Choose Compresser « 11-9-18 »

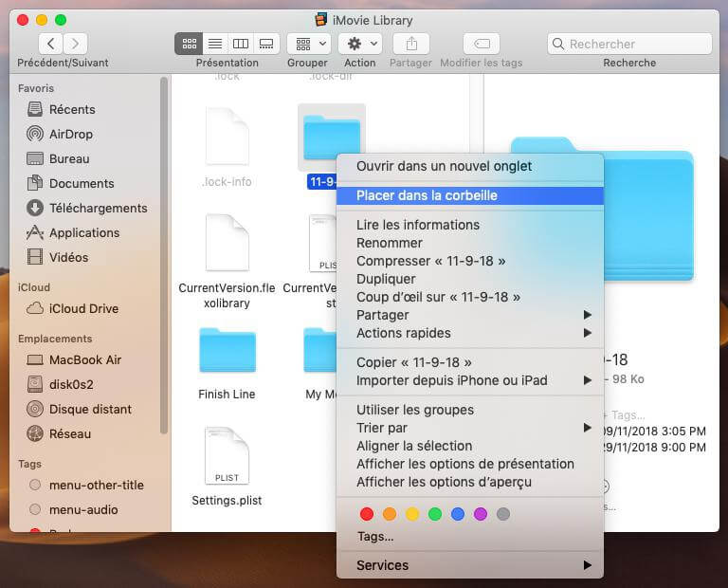point(470,261)
